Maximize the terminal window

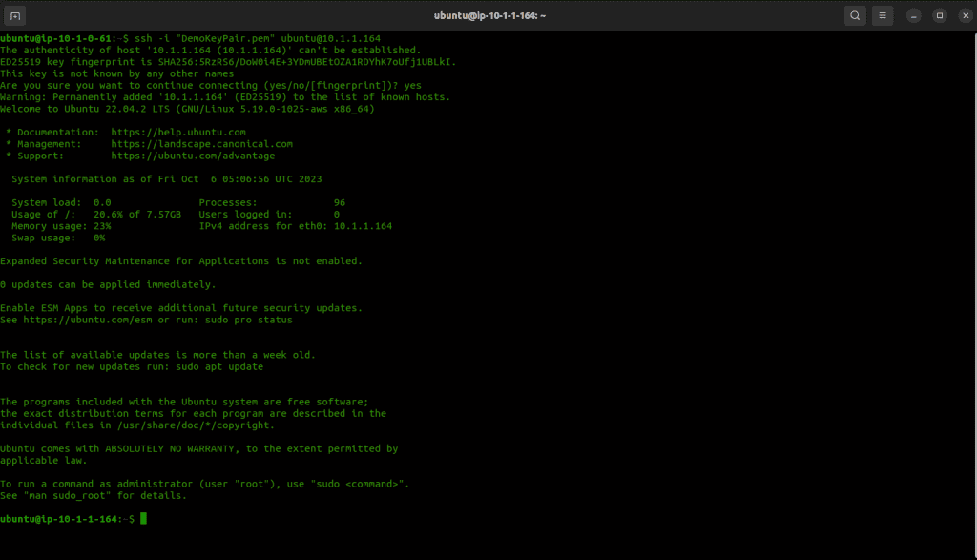[939, 15]
